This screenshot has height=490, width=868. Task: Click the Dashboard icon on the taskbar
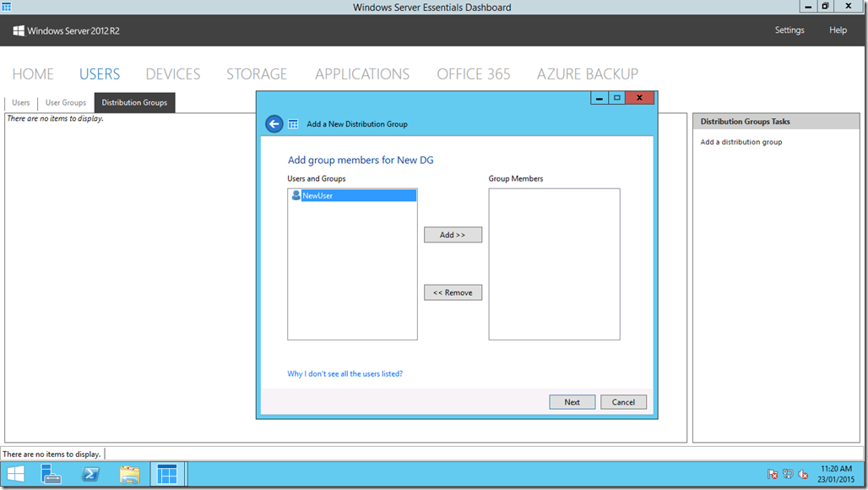[167, 474]
